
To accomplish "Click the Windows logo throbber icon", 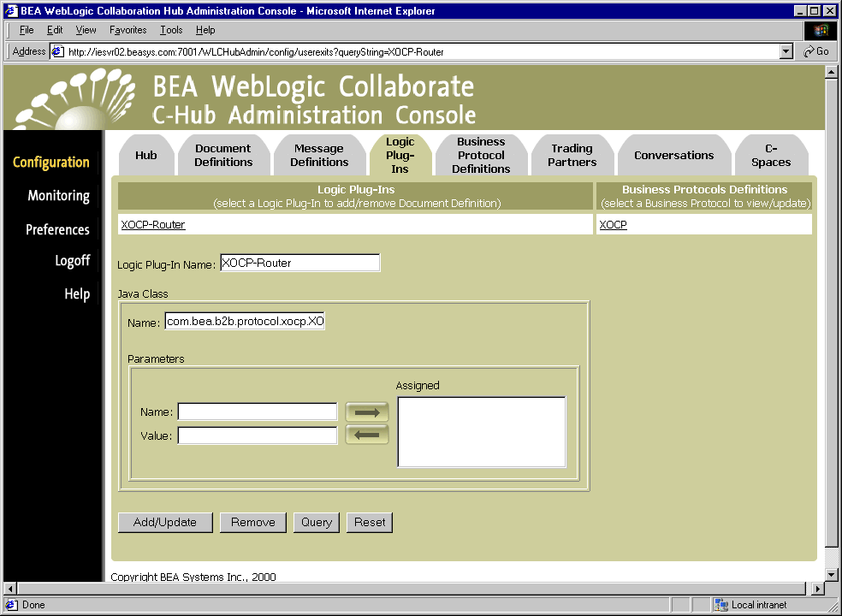I will (x=821, y=30).
